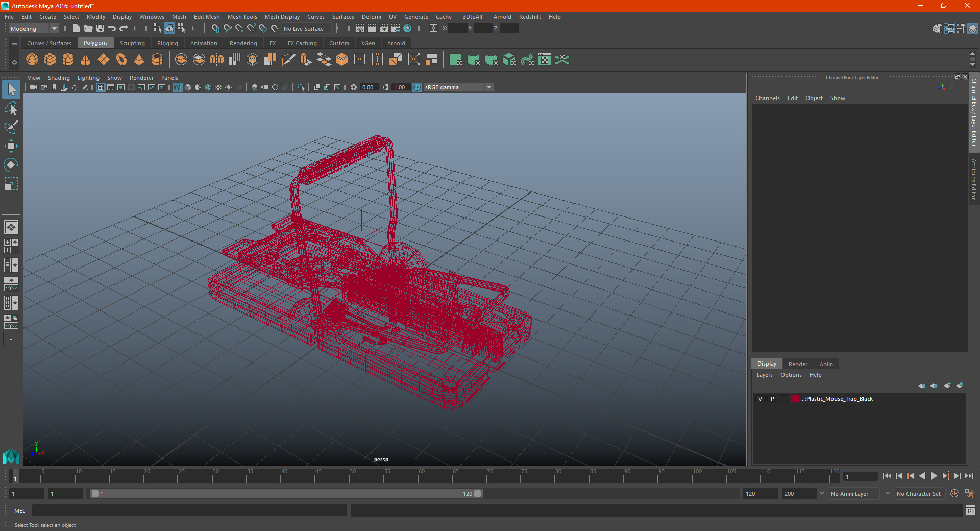
Task: Choose the Paint Selection tool
Action: tap(11, 127)
